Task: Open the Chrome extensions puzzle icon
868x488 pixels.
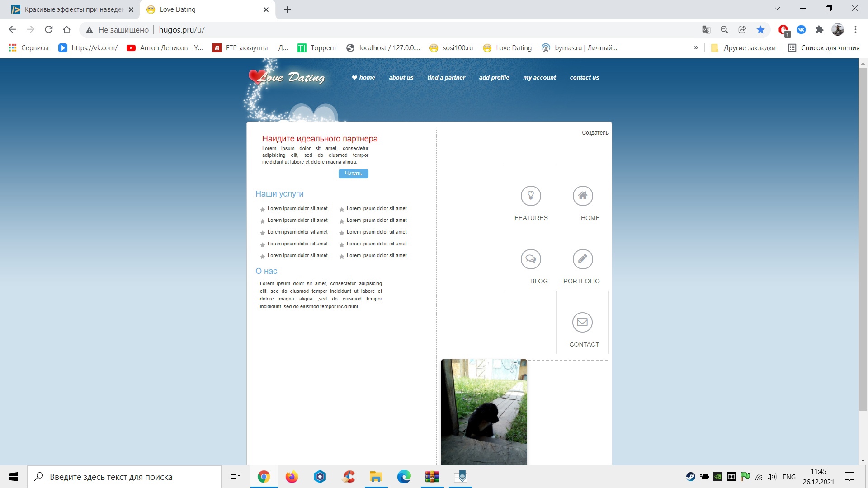Action: click(x=819, y=30)
